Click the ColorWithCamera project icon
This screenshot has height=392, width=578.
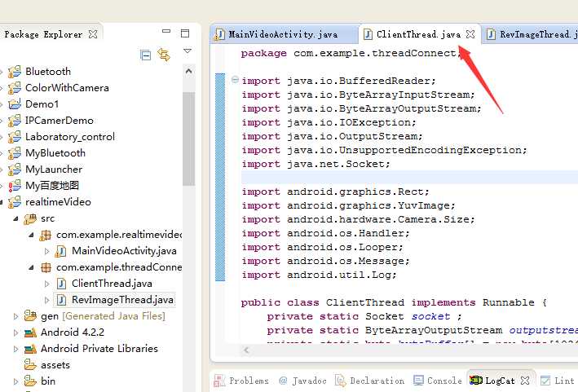pos(15,88)
